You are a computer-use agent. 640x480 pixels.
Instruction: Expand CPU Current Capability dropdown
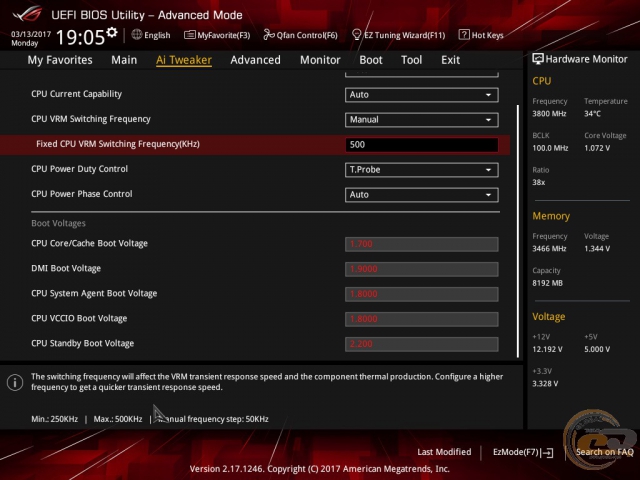click(422, 95)
